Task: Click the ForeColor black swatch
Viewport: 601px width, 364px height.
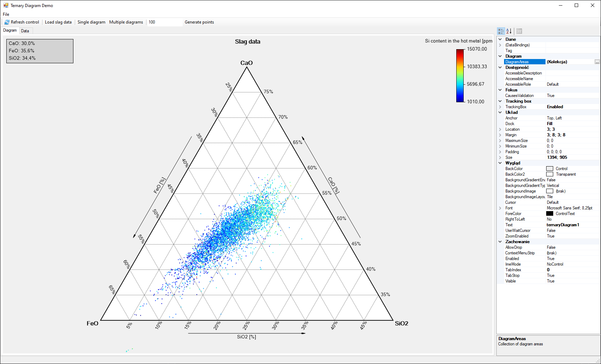Action: [549, 213]
